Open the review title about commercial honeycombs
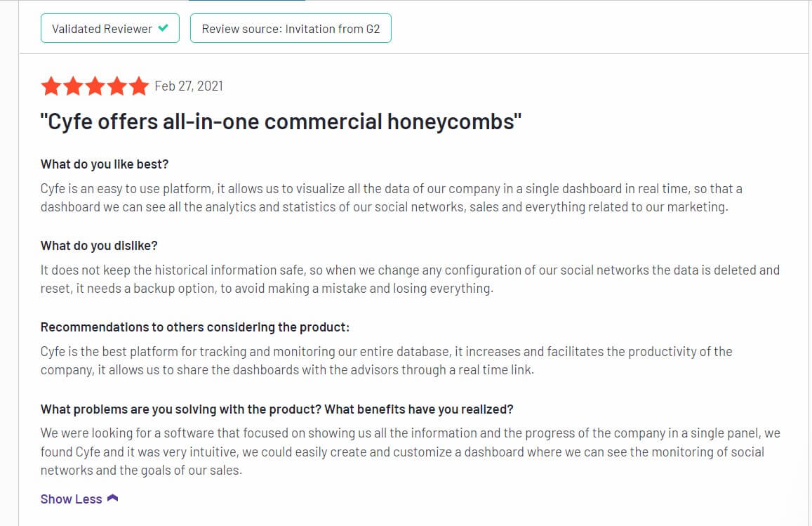The height and width of the screenshot is (526, 812). (281, 121)
